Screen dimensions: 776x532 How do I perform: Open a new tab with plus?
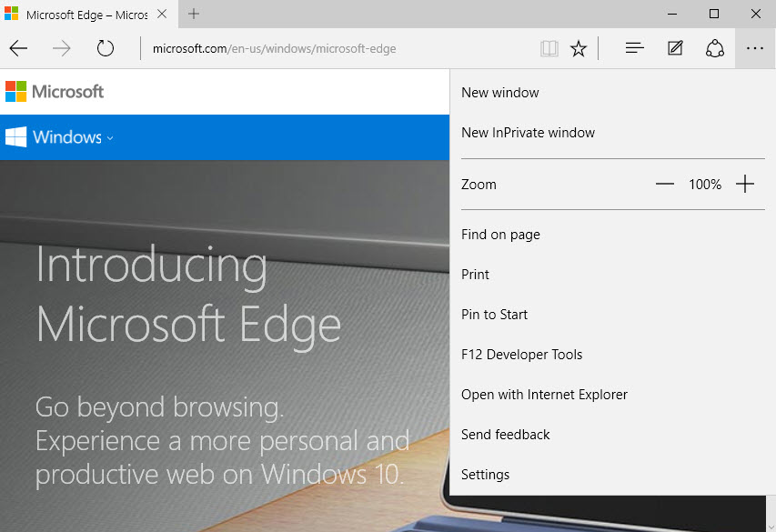tap(194, 14)
